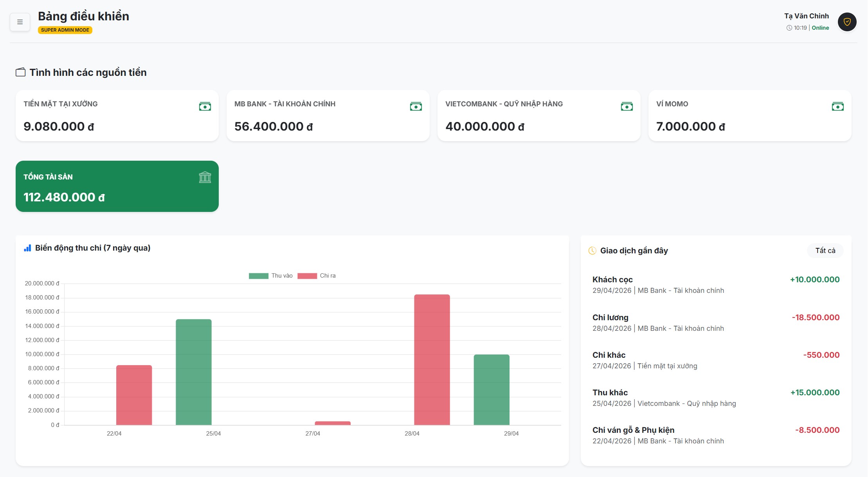
Task: Click the green Thu vào bar for 25/04
Action: pos(194,372)
